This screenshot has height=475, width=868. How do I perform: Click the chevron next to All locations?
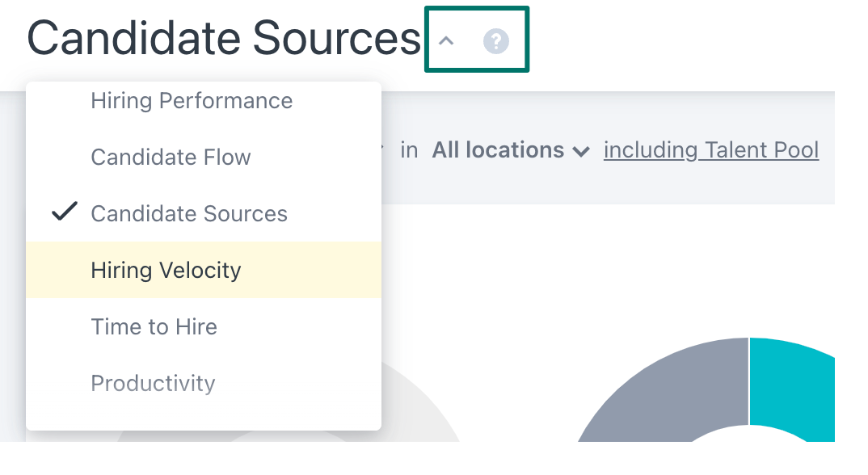click(x=581, y=150)
